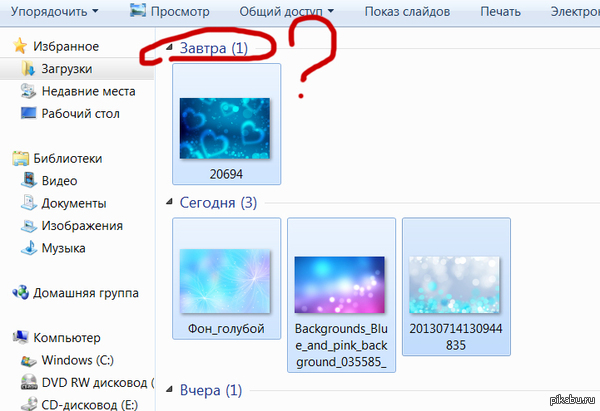Click the Вчера (1) group header
The image size is (600, 411).
211,390
